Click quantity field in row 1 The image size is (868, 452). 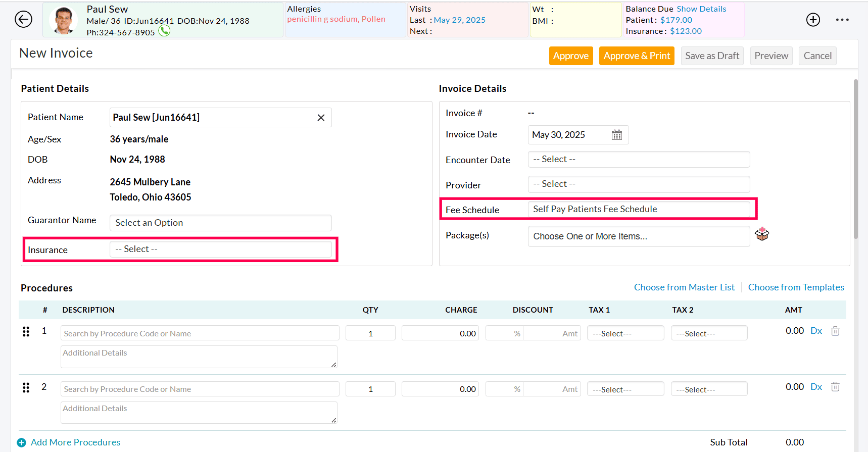[370, 333]
